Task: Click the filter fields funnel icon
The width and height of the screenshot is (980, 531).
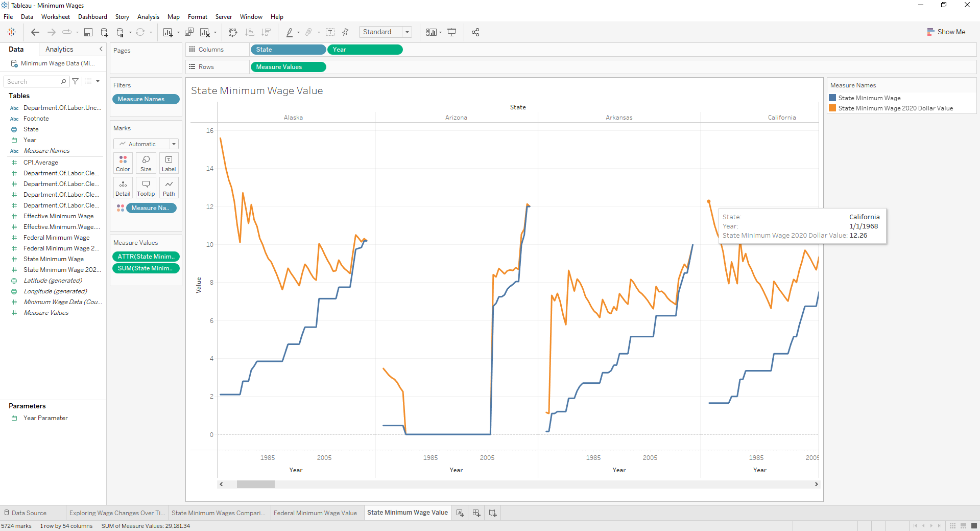Action: [x=76, y=81]
